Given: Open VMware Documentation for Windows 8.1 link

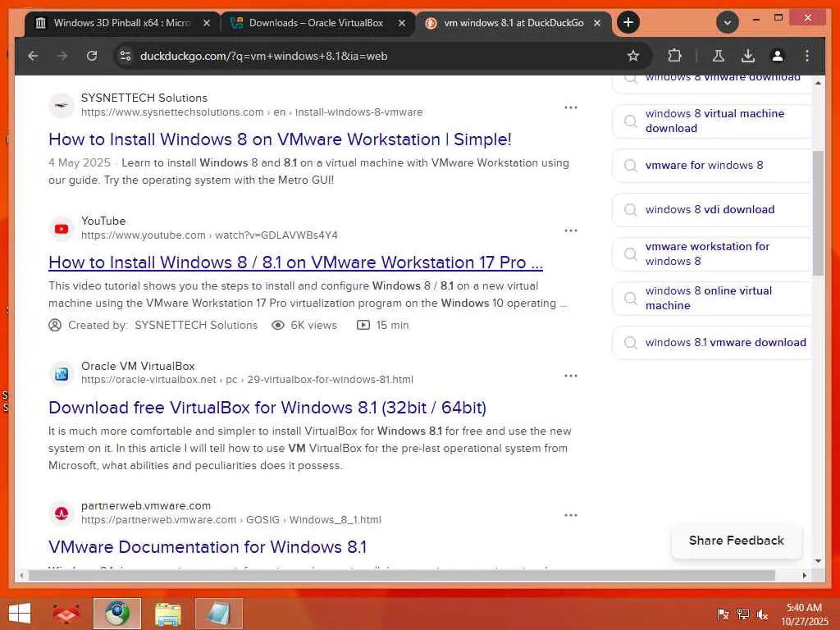Looking at the screenshot, I should tap(208, 547).
